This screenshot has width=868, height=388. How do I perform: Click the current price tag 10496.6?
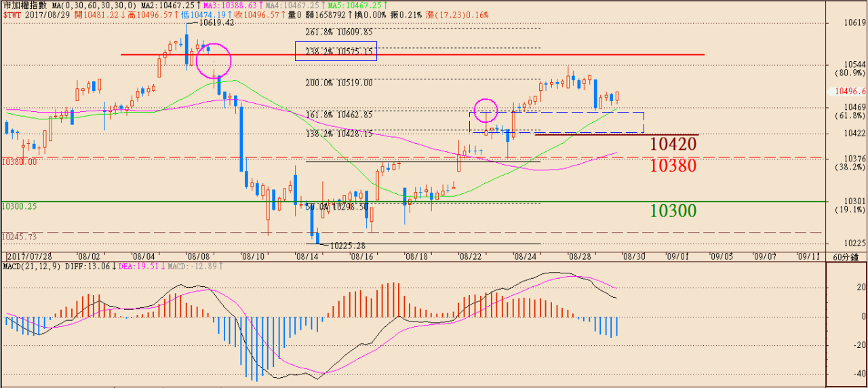[850, 92]
